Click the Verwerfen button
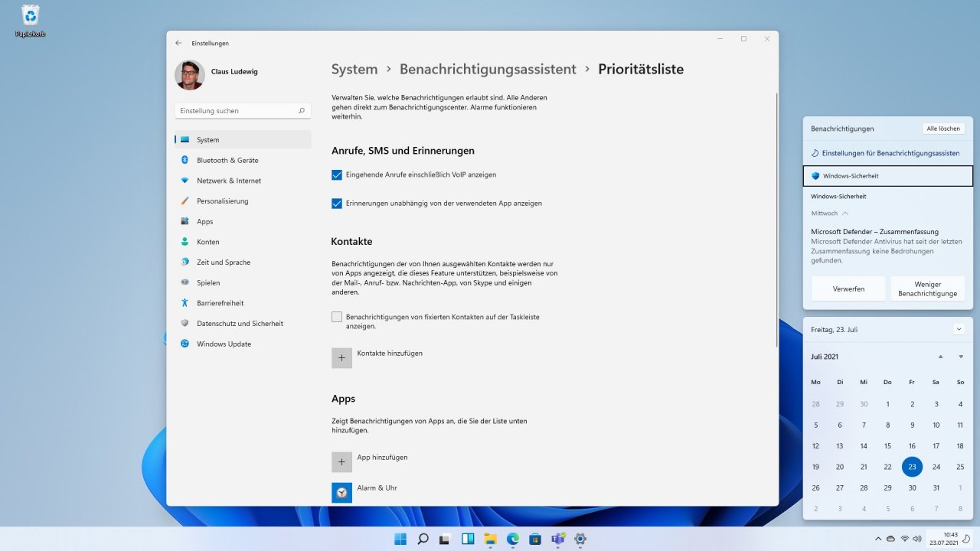 point(848,289)
